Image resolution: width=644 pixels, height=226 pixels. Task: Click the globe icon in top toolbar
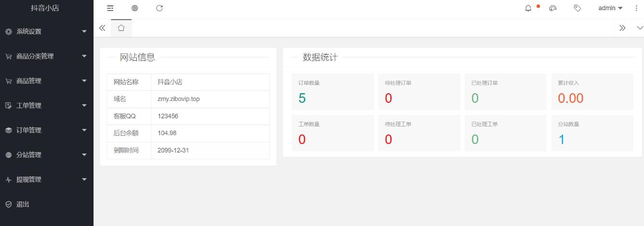point(135,8)
